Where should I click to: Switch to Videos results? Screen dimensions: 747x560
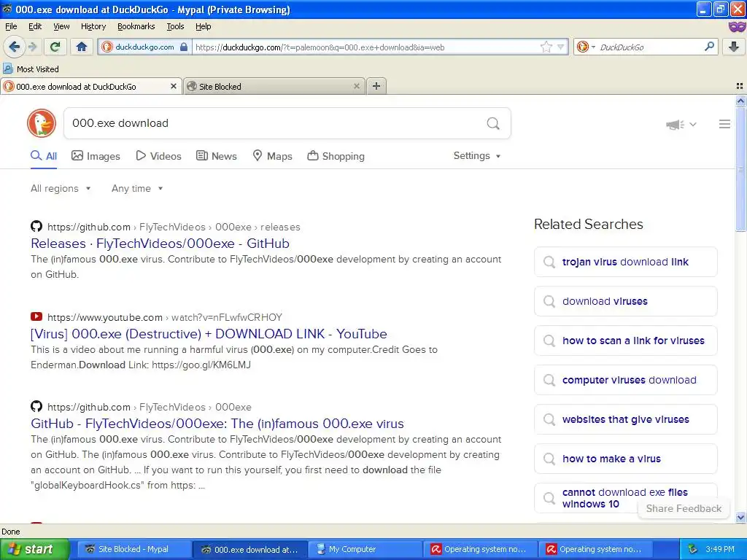click(x=158, y=156)
